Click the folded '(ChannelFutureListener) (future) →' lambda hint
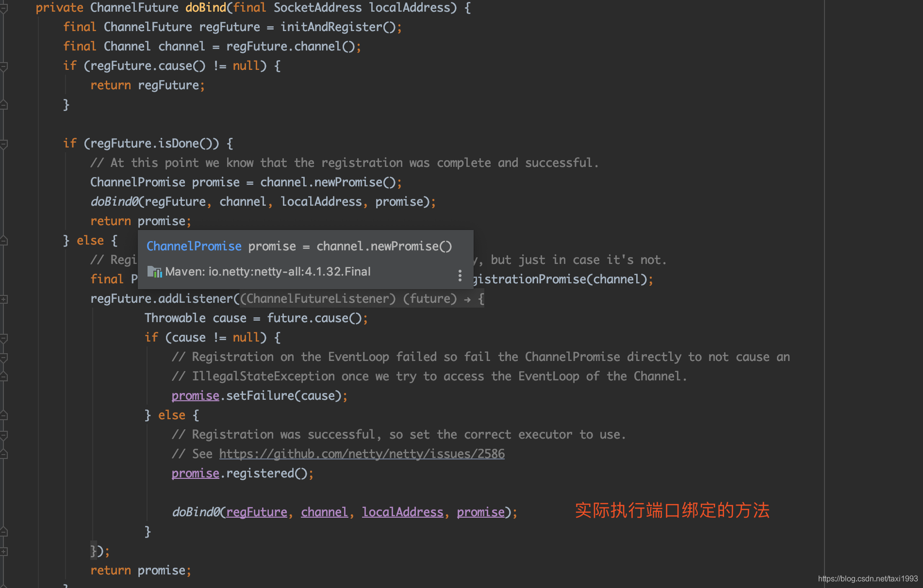923x588 pixels. point(362,299)
